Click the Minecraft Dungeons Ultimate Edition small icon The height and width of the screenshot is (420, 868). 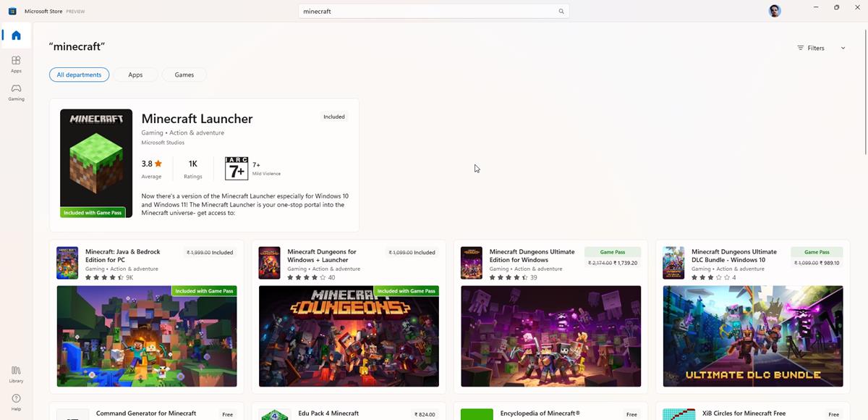point(471,262)
